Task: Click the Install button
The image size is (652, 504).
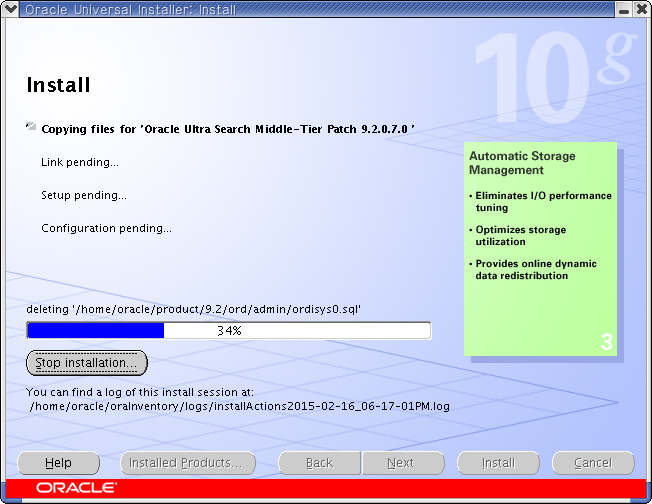Action: point(498,463)
